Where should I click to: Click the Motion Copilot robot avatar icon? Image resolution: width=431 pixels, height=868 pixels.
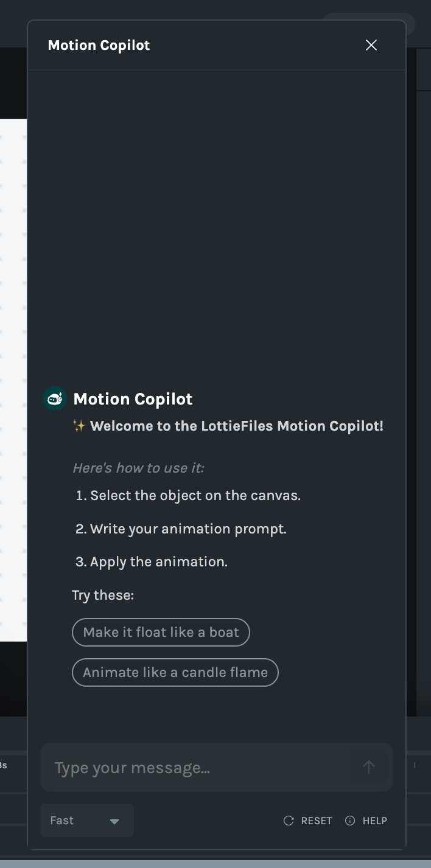pos(55,398)
